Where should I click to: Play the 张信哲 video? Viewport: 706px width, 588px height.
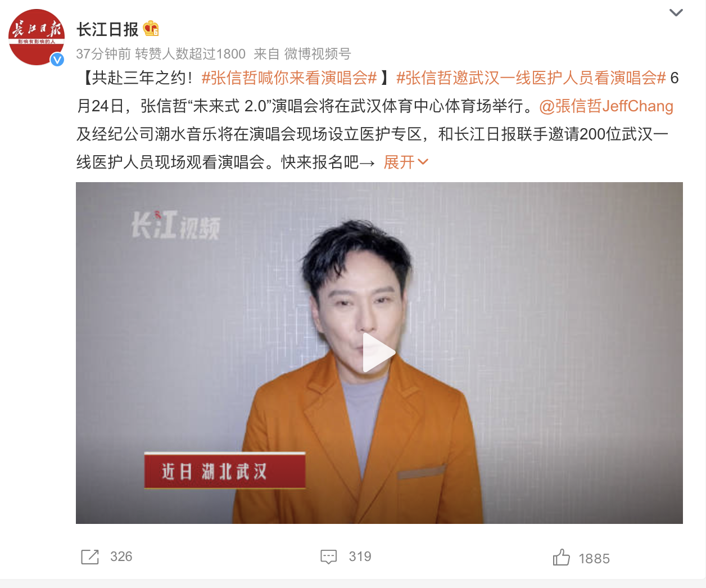(379, 352)
